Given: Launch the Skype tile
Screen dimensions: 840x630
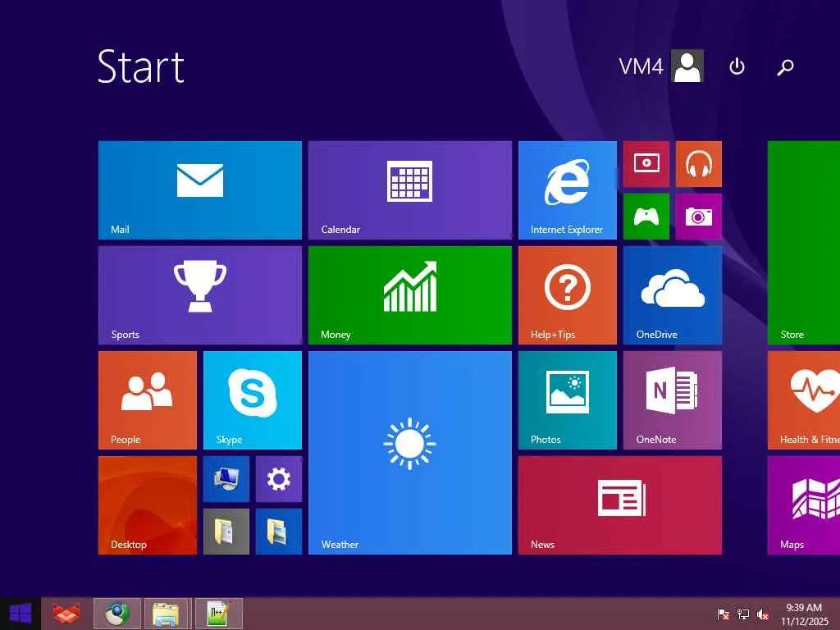Looking at the screenshot, I should (253, 400).
